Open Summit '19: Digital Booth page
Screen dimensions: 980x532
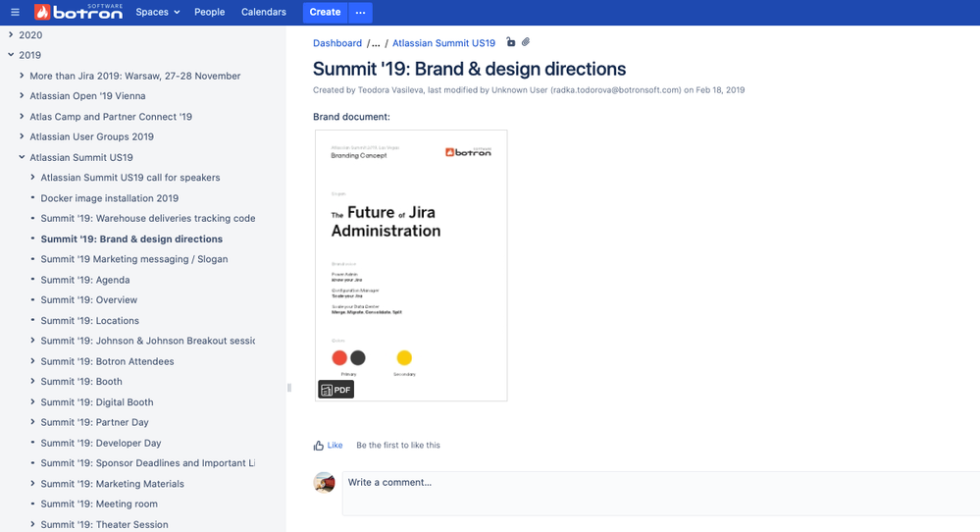[x=97, y=402]
